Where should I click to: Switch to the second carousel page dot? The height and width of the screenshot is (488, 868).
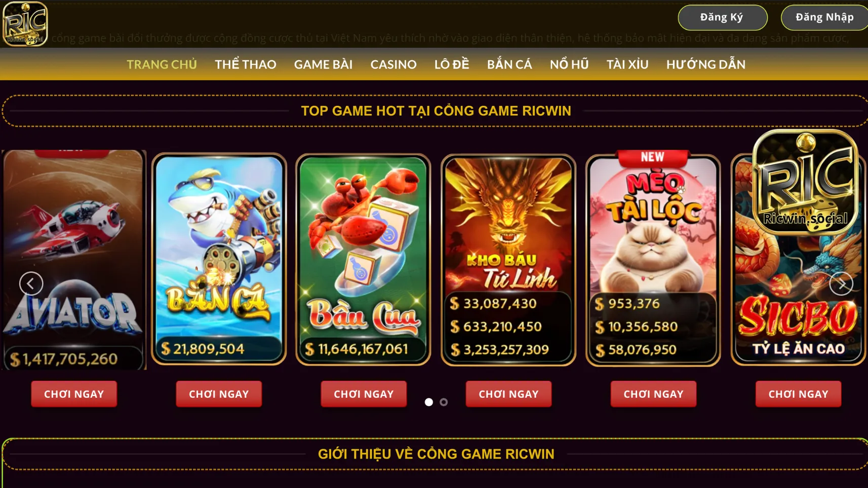tap(444, 402)
